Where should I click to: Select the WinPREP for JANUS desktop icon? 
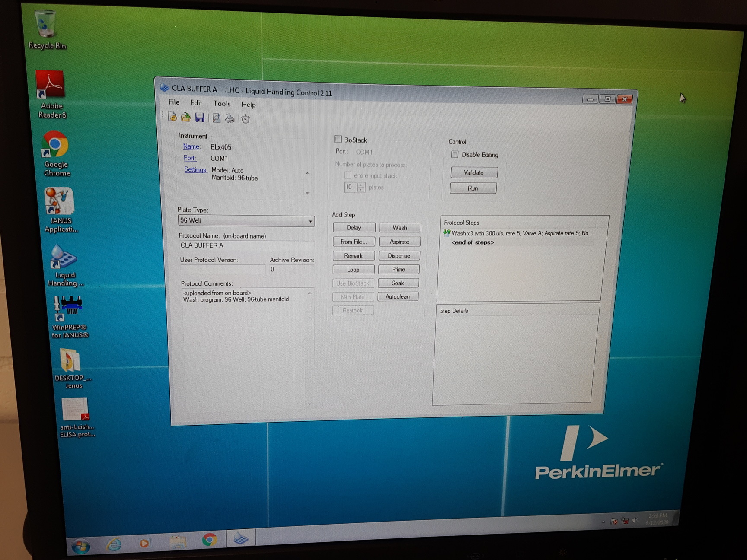click(x=69, y=317)
